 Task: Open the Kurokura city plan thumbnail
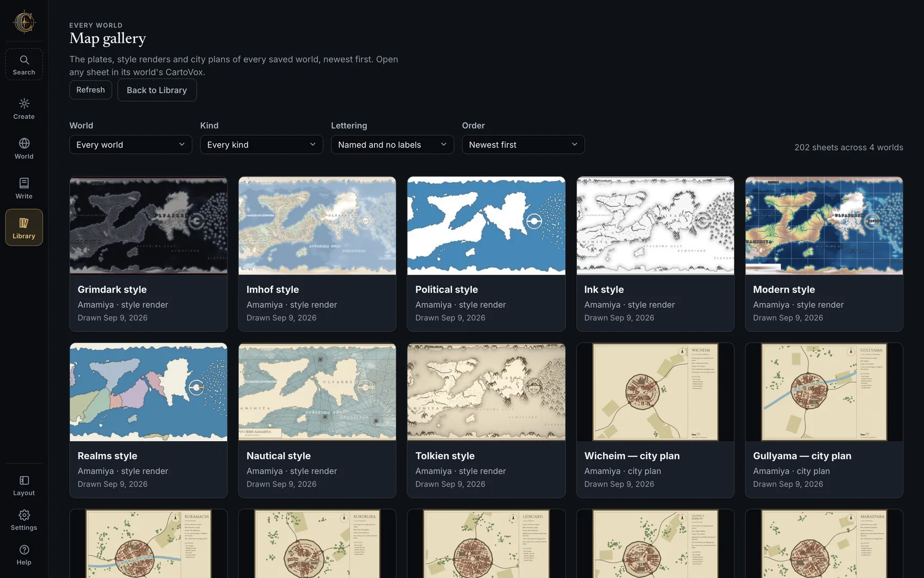coord(317,544)
